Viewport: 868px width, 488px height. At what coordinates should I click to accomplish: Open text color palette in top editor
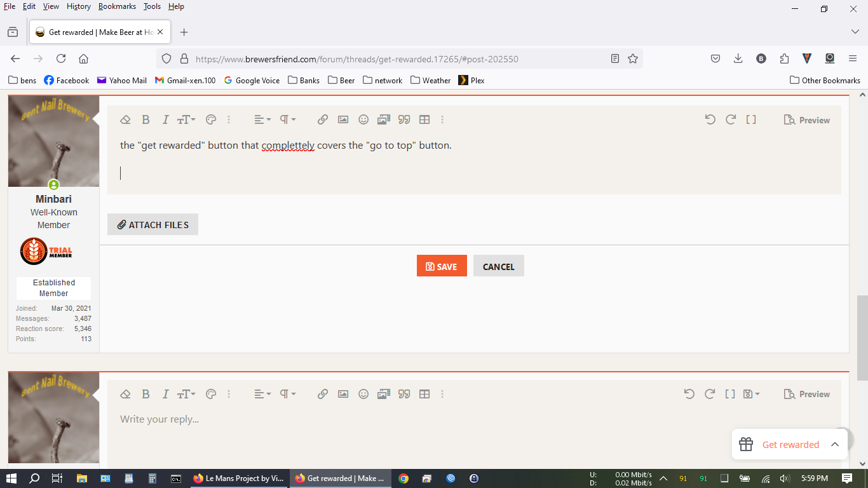point(211,119)
